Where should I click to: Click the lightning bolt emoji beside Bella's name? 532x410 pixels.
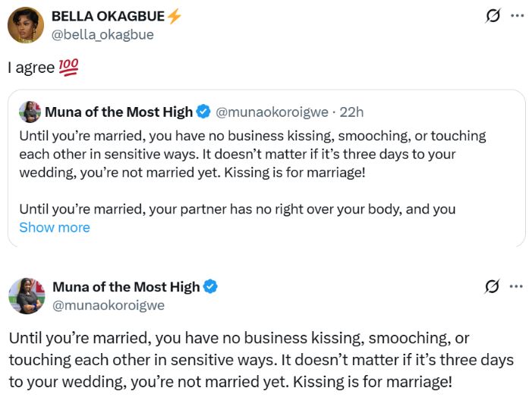pyautogui.click(x=174, y=16)
